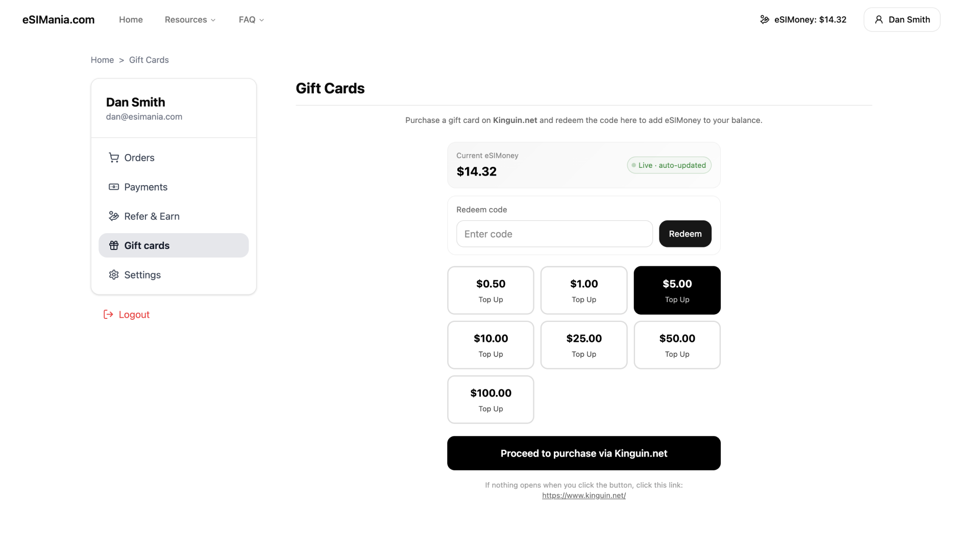Select the $0.50 Top Up option
The image size is (980, 551).
coord(491,290)
